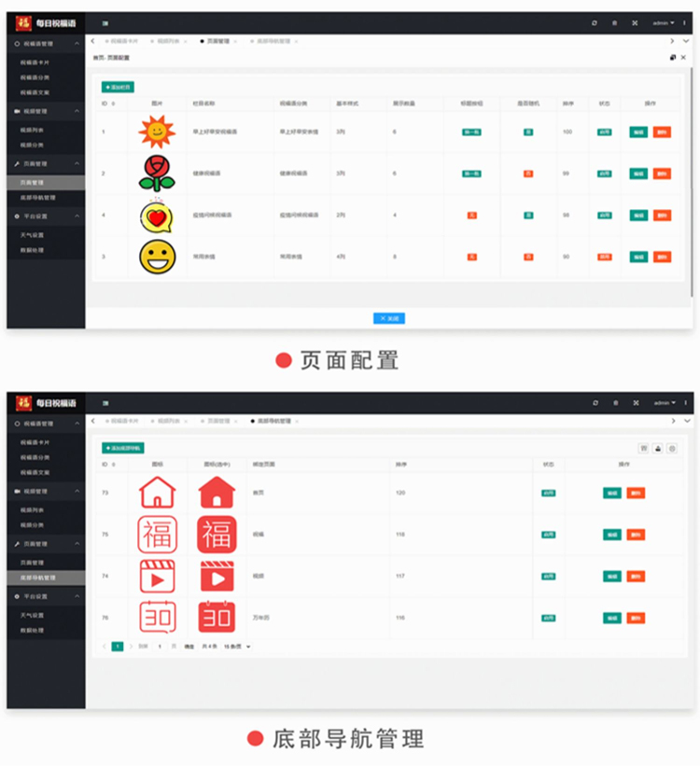Viewport: 700px width, 766px height.
Task: Click the outlined home icon in the 首页 row
Action: click(157, 492)
